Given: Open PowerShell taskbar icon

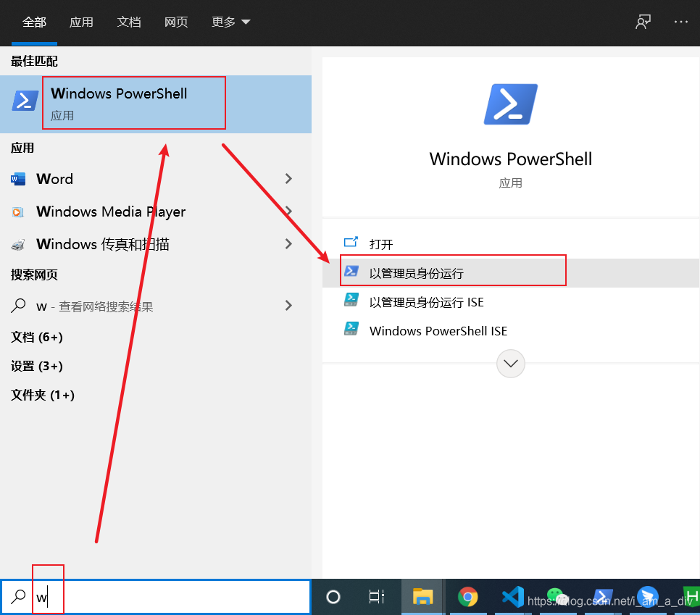Looking at the screenshot, I should (x=603, y=597).
